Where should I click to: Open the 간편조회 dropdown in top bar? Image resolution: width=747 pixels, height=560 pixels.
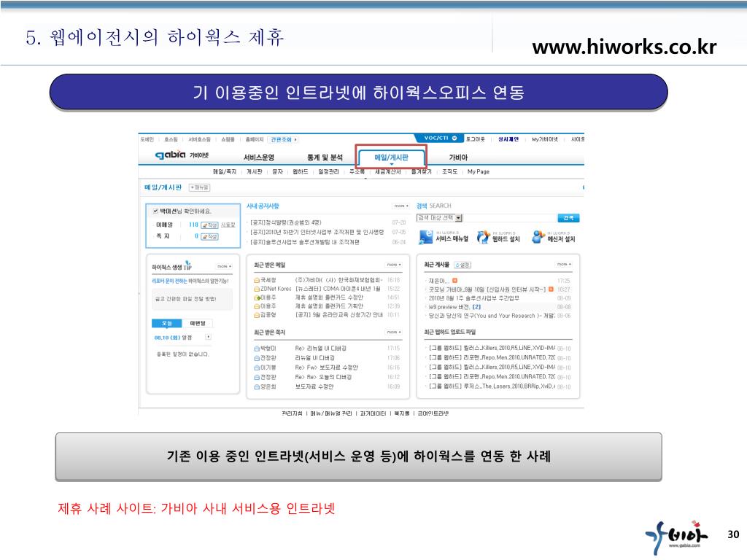(284, 139)
